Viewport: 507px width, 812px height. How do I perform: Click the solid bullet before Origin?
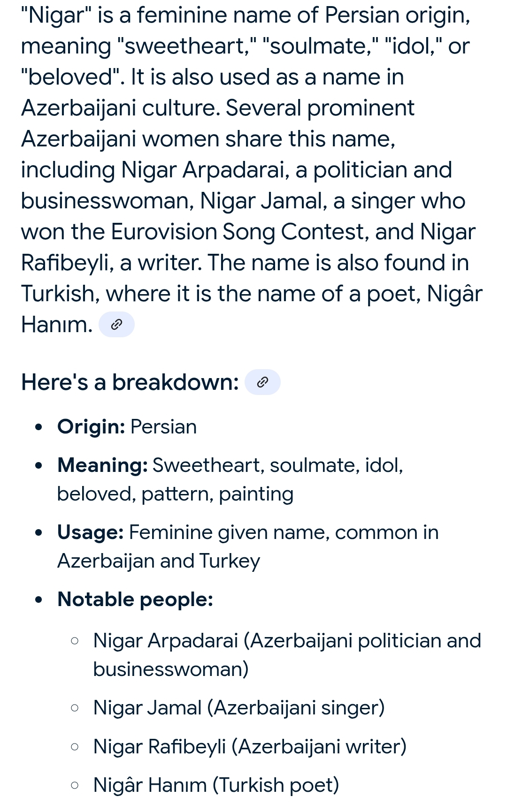39,427
